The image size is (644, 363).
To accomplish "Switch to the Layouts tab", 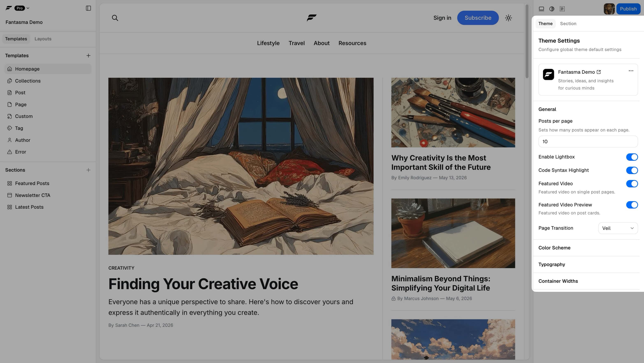I will (x=43, y=39).
